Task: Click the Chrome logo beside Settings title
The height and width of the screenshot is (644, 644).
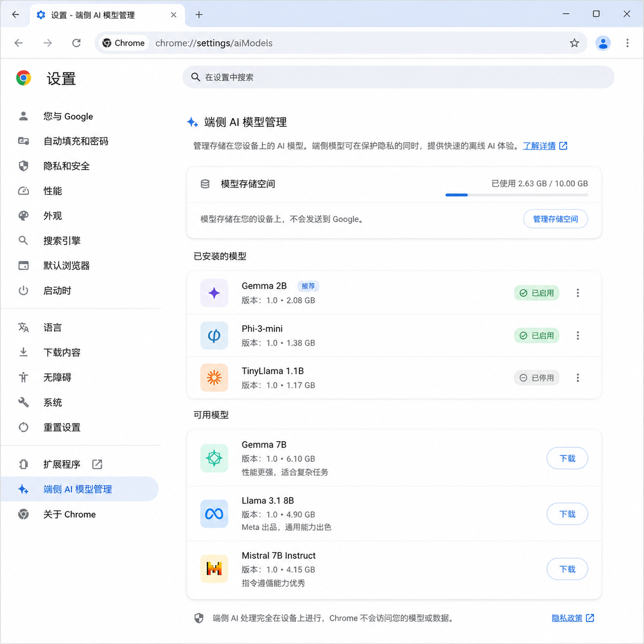Action: (24, 78)
